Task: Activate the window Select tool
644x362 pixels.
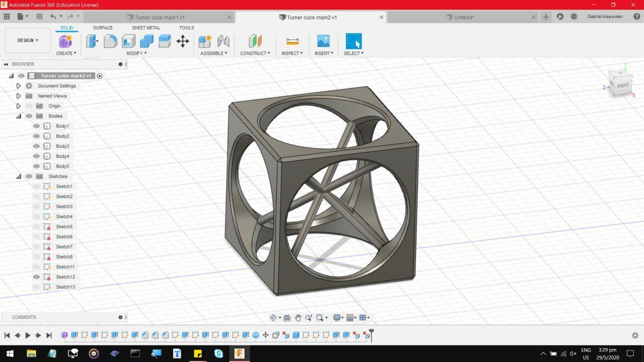Action: tap(354, 41)
